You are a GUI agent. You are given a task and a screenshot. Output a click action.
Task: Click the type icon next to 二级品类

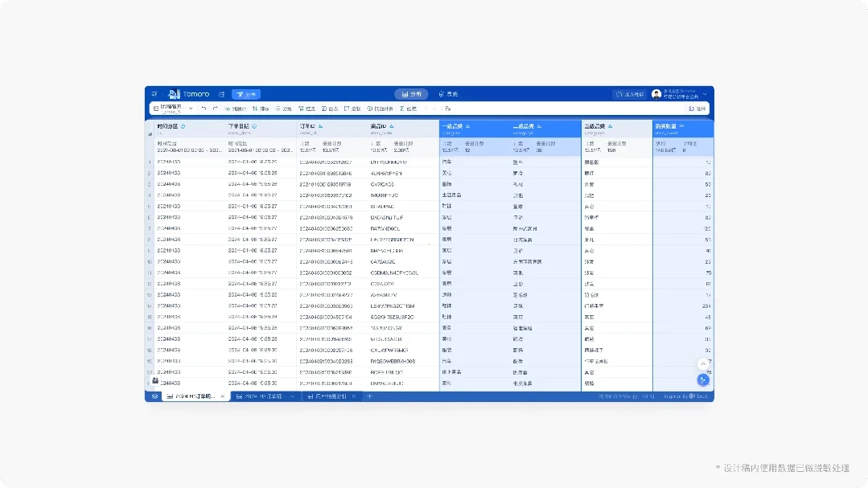539,126
